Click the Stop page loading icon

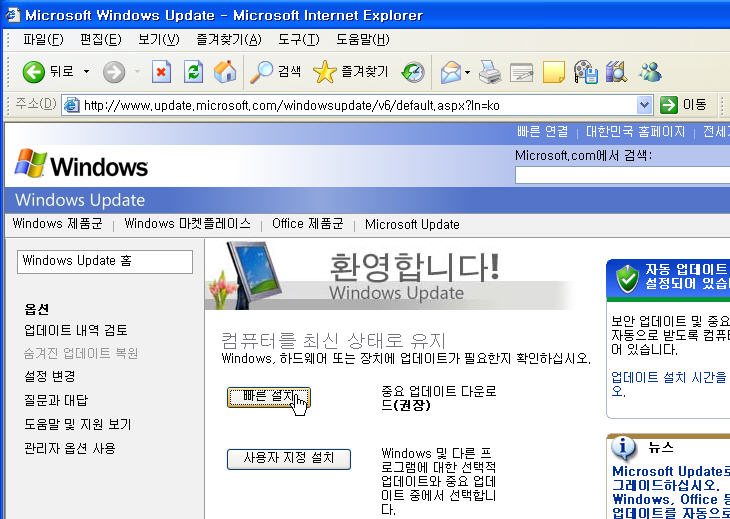pyautogui.click(x=161, y=72)
